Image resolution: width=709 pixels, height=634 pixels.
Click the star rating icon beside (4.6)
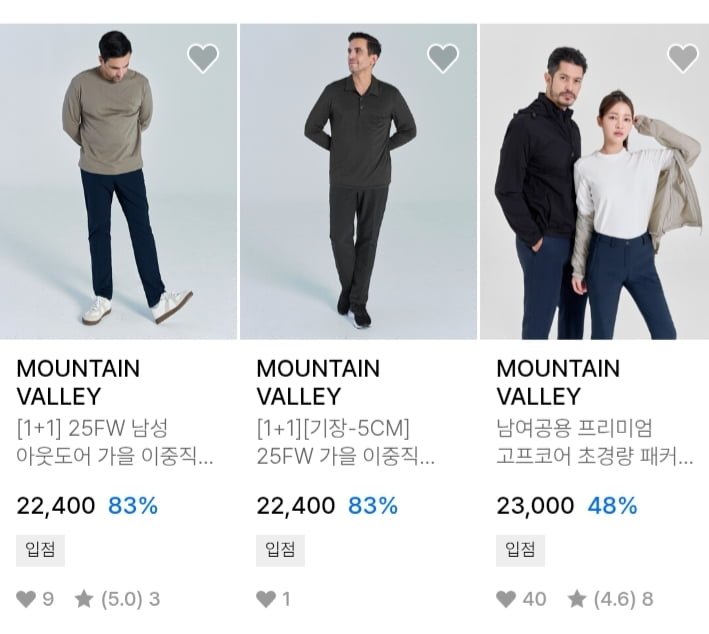(577, 599)
